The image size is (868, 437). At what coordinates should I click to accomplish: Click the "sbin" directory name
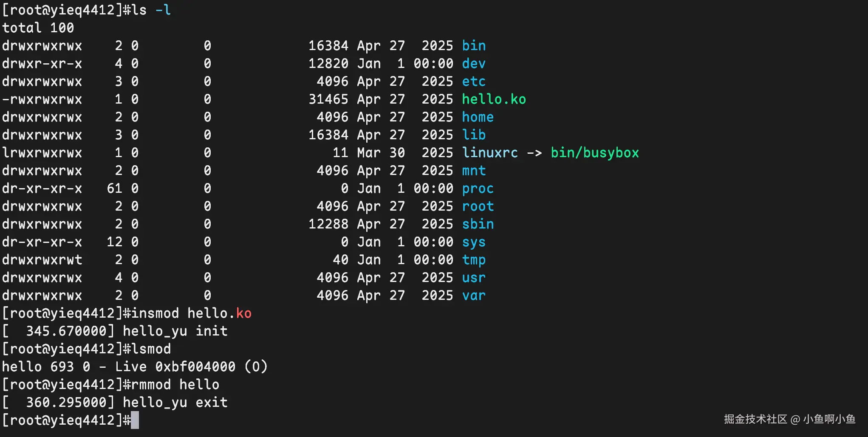[x=478, y=224]
